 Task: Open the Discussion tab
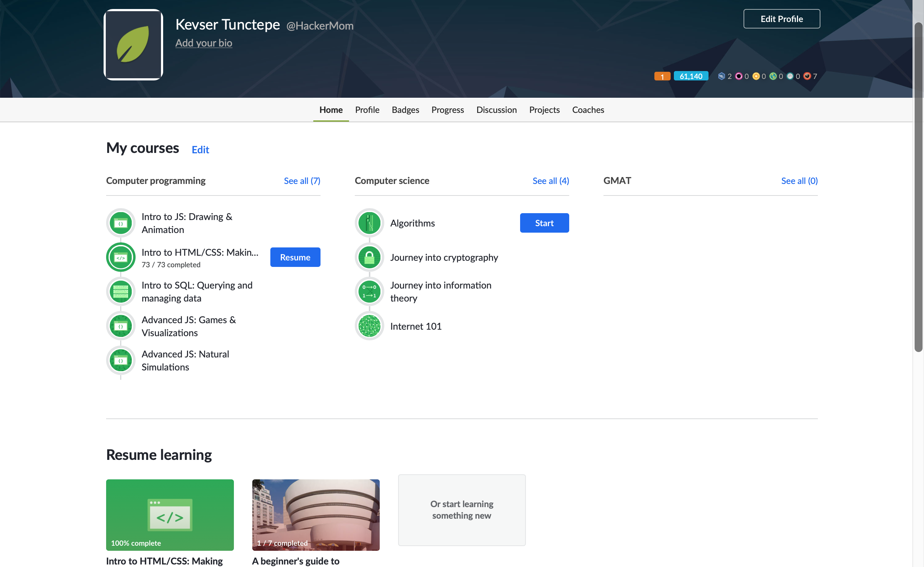pyautogui.click(x=496, y=110)
